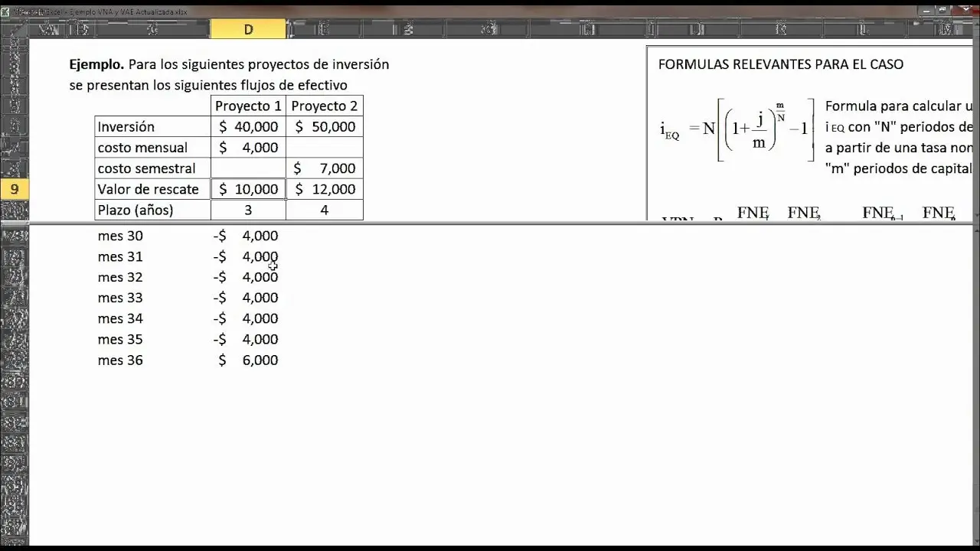This screenshot has height=551, width=980.
Task: Click the 'mes 35' label cell
Action: pos(120,339)
